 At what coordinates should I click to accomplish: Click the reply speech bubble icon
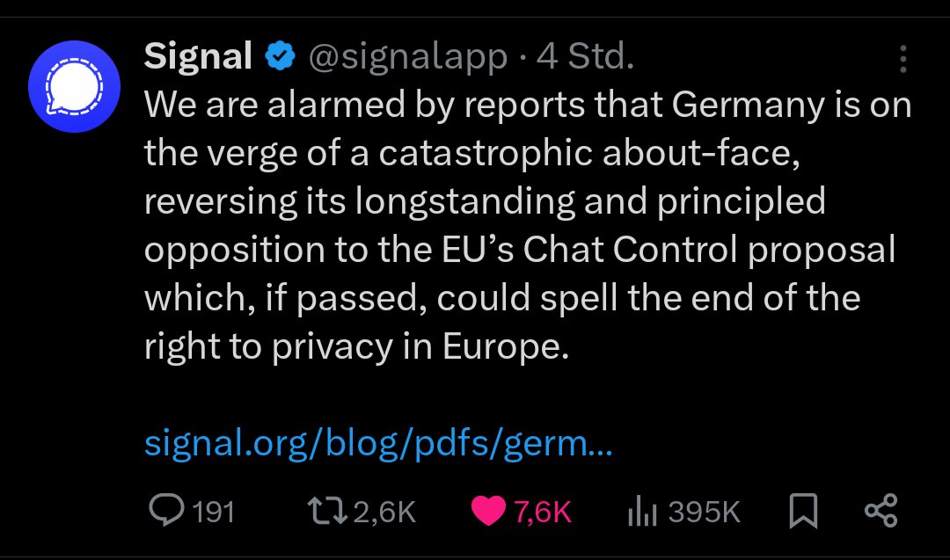coord(164,511)
